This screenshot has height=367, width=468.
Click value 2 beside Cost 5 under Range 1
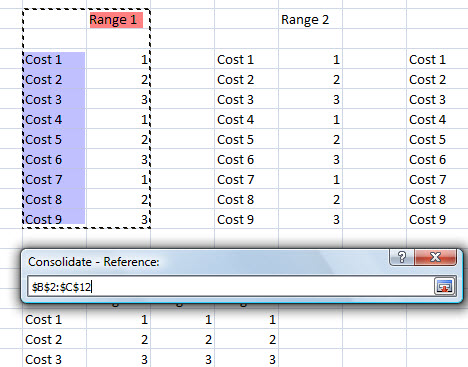[144, 140]
